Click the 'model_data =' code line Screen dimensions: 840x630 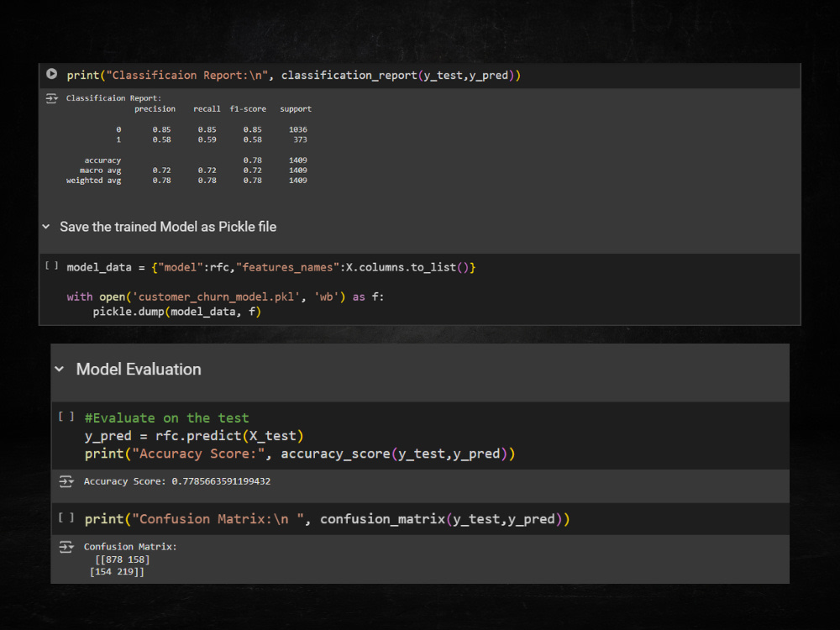(271, 267)
